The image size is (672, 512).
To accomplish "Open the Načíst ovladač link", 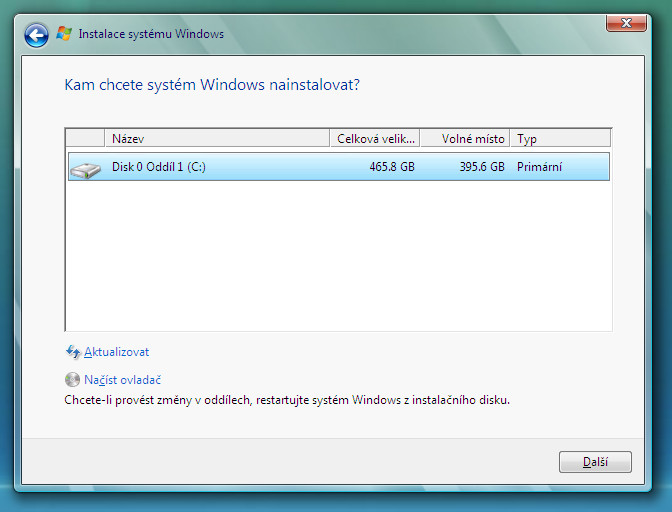I will click(x=122, y=380).
